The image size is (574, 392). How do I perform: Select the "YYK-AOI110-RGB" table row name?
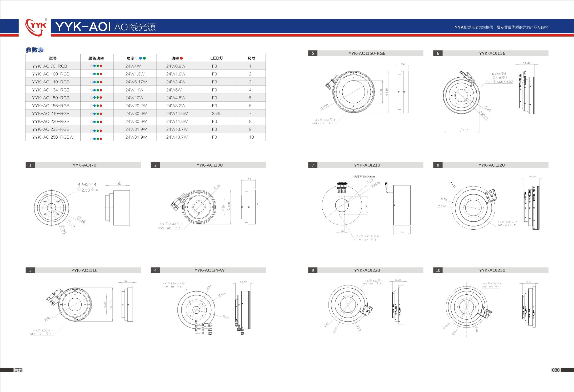point(51,82)
